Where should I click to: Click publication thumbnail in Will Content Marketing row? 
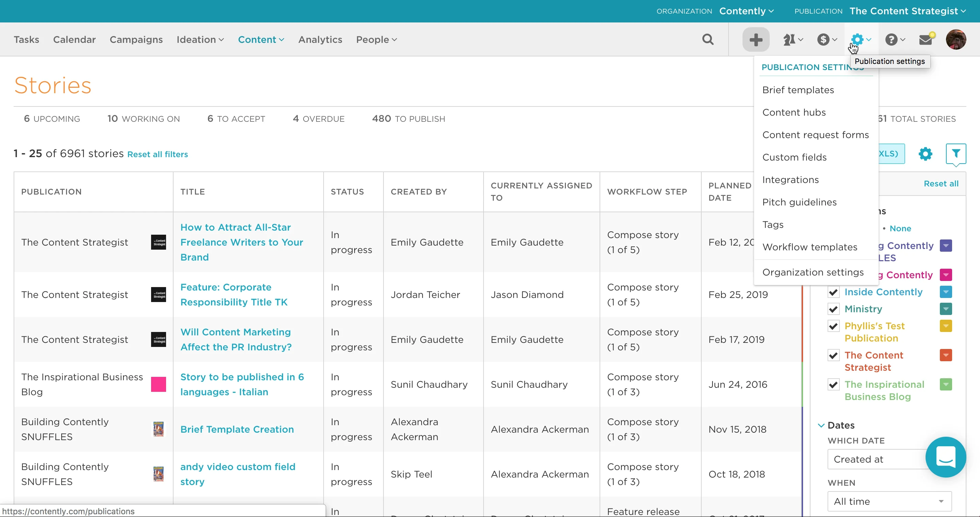pyautogui.click(x=158, y=339)
